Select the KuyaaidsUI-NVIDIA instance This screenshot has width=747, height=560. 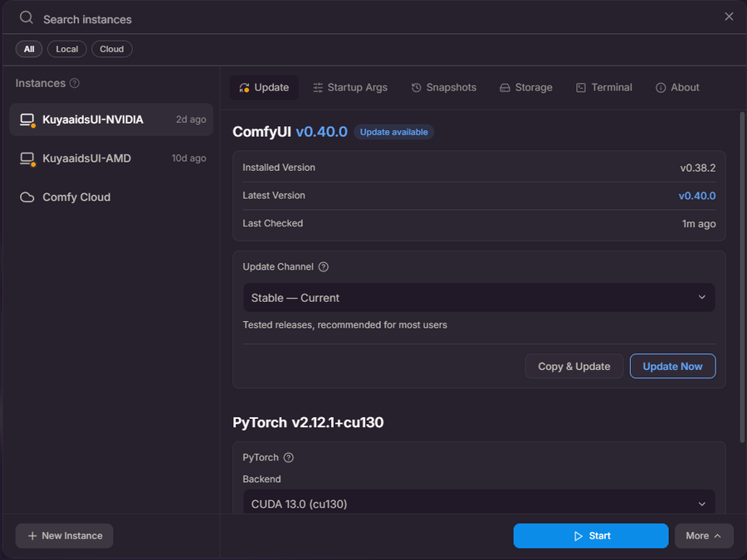pos(111,119)
